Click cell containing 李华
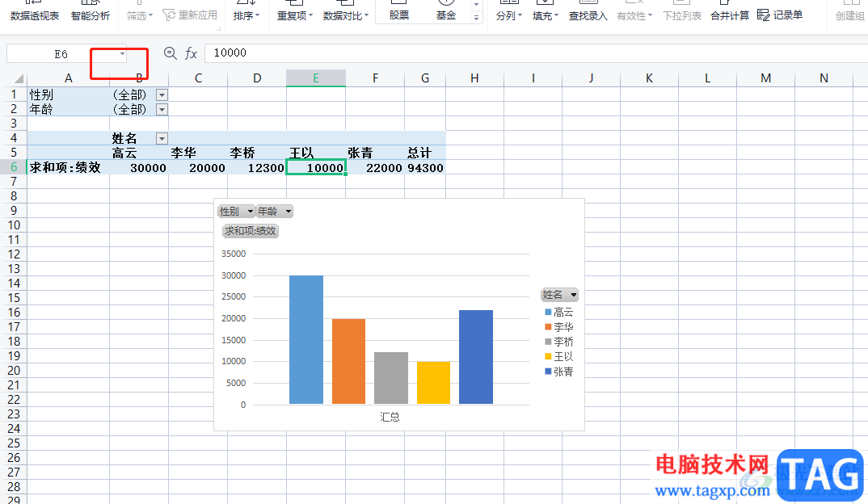The height and width of the screenshot is (504, 868). click(x=198, y=153)
